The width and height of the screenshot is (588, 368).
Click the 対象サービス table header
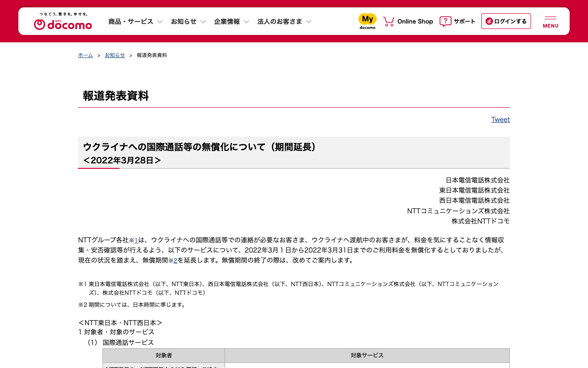point(367,356)
